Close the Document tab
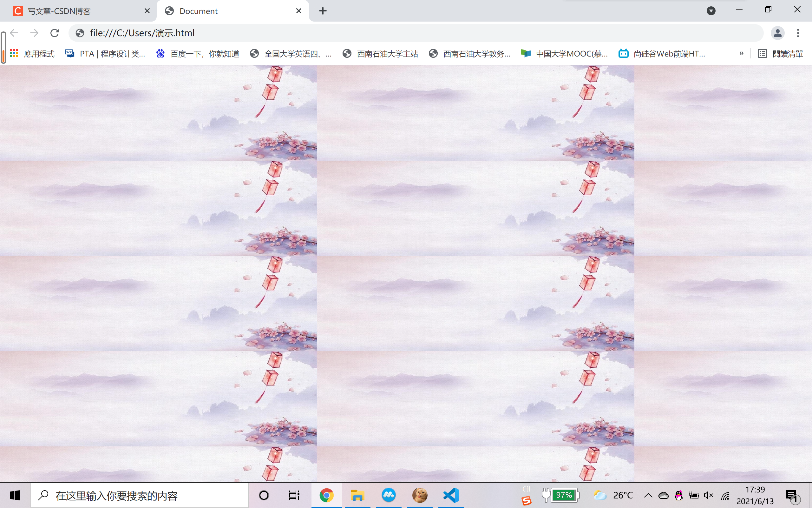This screenshot has height=508, width=812. point(298,11)
